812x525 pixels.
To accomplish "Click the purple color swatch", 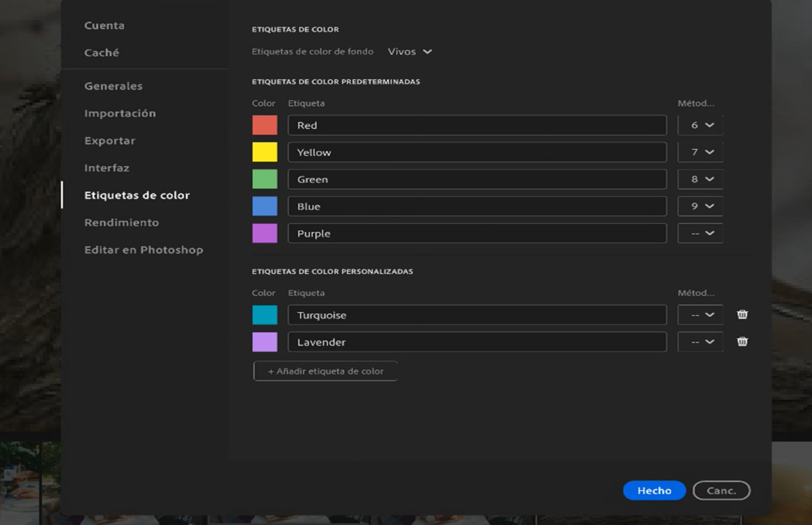I will pos(265,234).
